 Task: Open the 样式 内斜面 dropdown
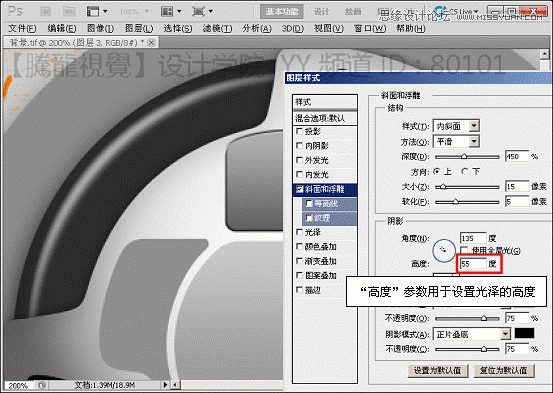(456, 126)
